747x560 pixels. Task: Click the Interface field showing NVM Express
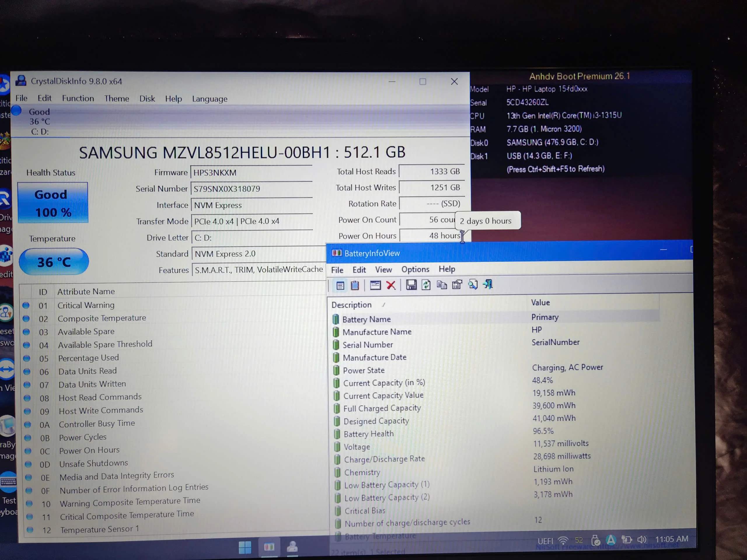pos(252,205)
